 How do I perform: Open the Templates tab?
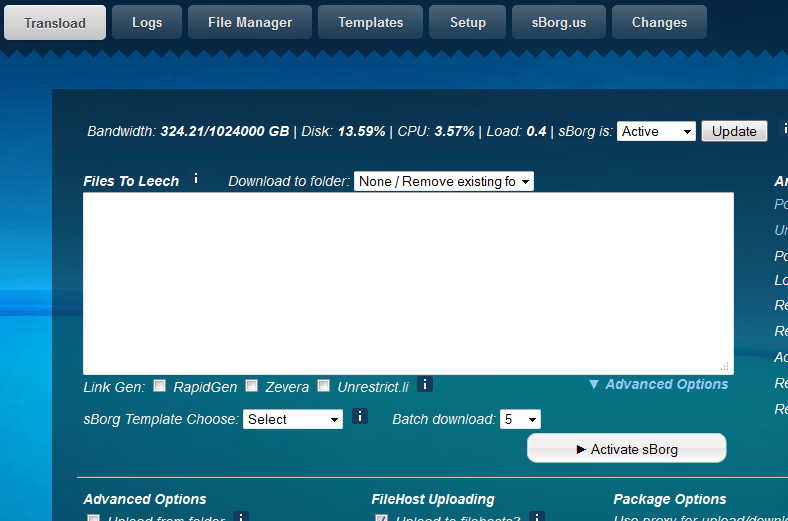click(370, 23)
